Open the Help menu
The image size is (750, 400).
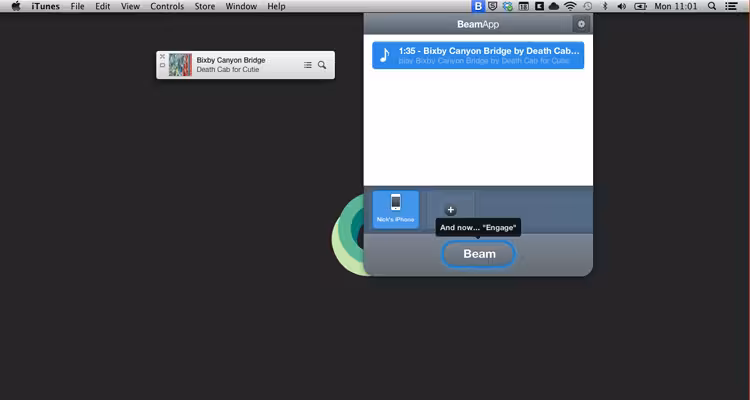[276, 6]
